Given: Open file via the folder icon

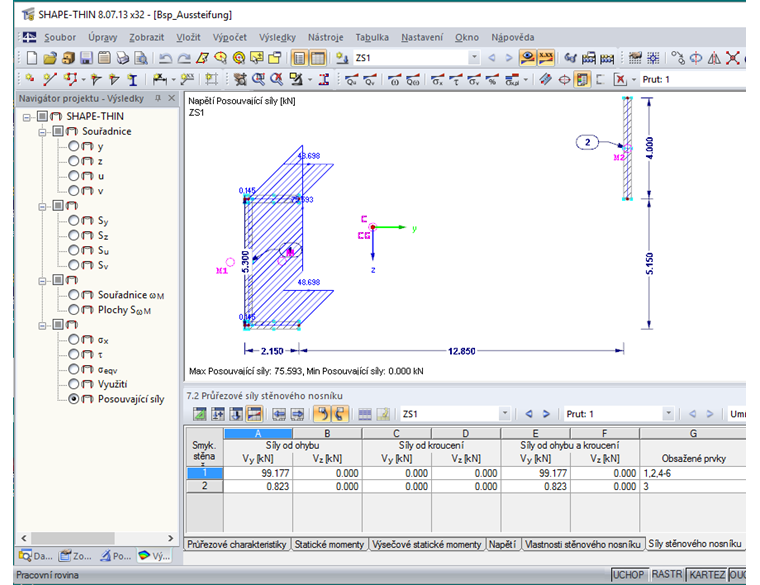Looking at the screenshot, I should pyautogui.click(x=49, y=58).
